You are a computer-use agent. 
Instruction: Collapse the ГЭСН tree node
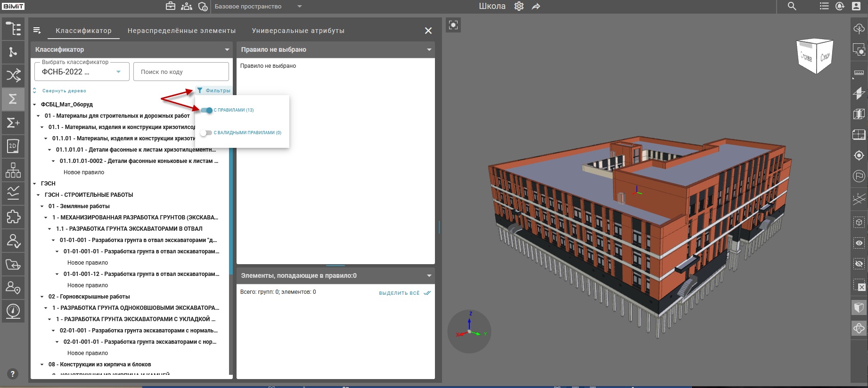(35, 184)
